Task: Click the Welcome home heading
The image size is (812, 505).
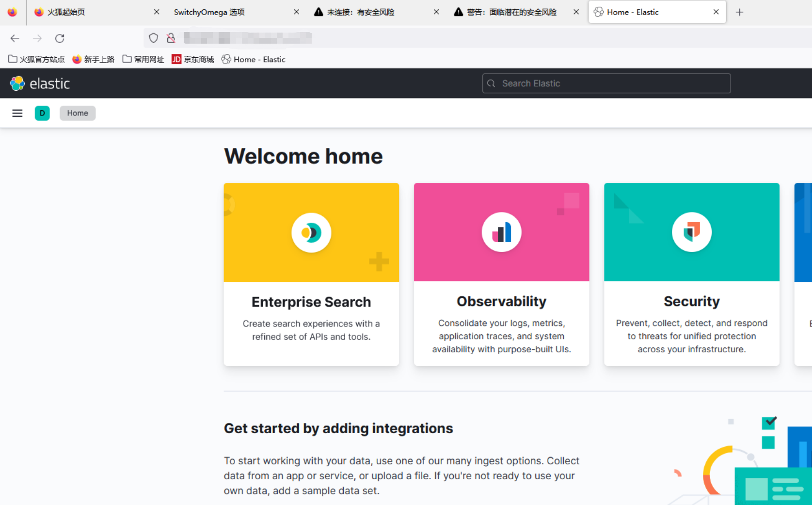Action: [303, 156]
